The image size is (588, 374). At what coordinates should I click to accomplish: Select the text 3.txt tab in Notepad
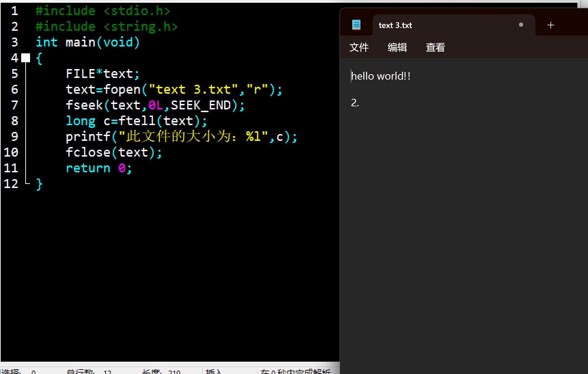tap(454, 25)
